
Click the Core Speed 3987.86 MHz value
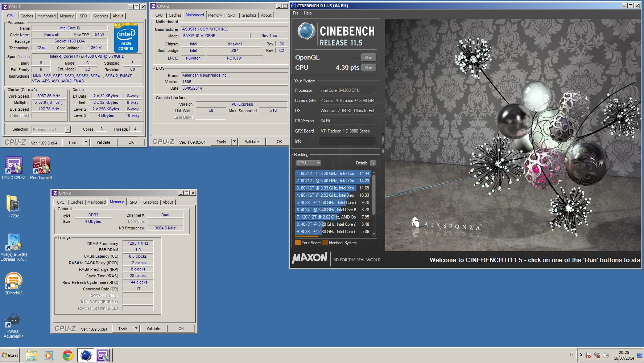pyautogui.click(x=49, y=96)
